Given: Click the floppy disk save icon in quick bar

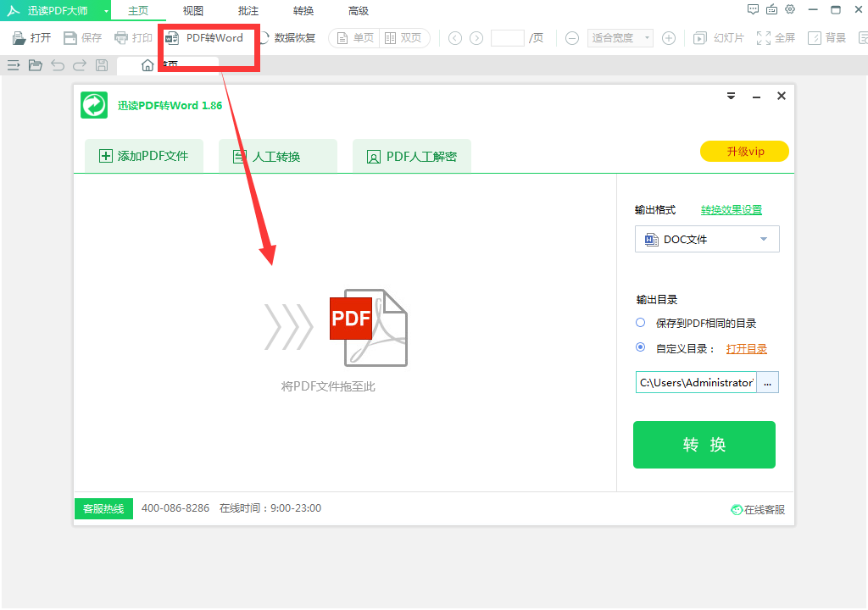Looking at the screenshot, I should (x=102, y=65).
